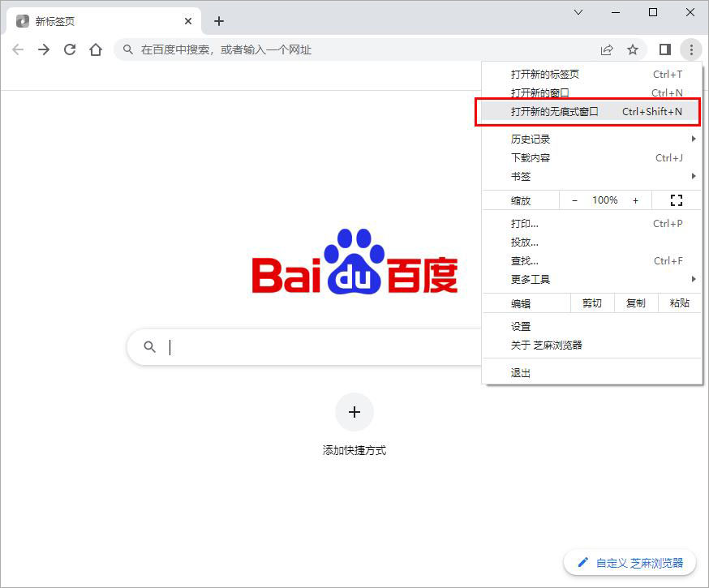Go forward with the forward arrow
The image size is (709, 588).
tap(44, 49)
